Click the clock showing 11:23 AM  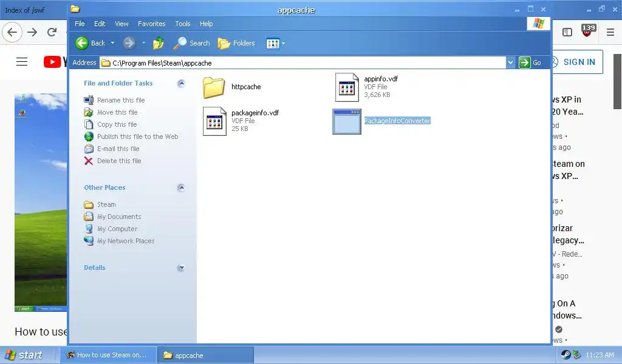click(600, 356)
